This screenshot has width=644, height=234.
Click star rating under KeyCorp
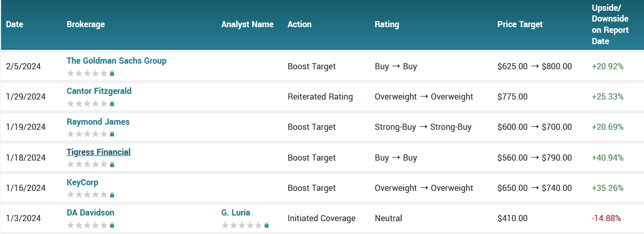point(87,195)
